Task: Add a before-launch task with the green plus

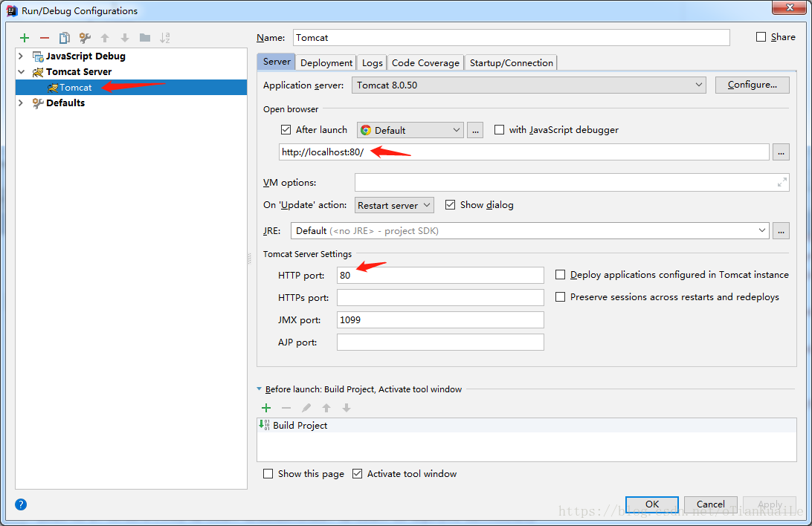Action: click(266, 408)
